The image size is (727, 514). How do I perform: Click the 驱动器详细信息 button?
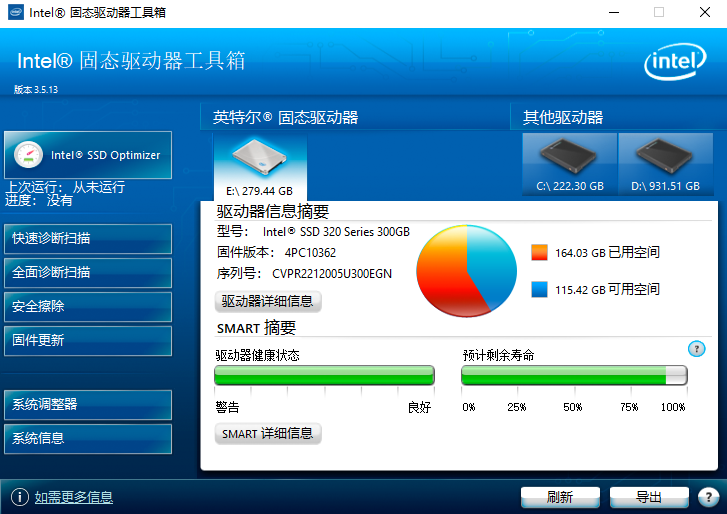(268, 301)
